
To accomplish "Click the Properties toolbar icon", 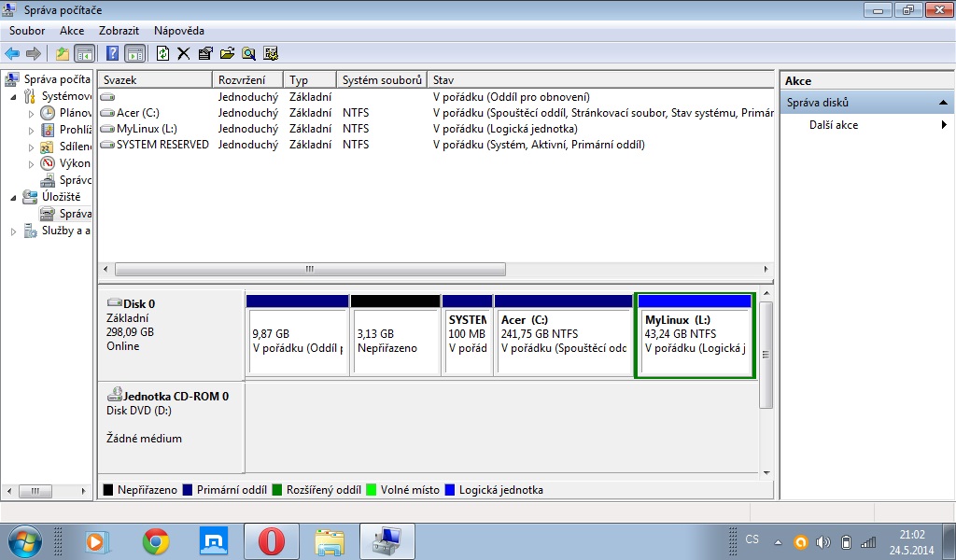I will click(x=205, y=53).
